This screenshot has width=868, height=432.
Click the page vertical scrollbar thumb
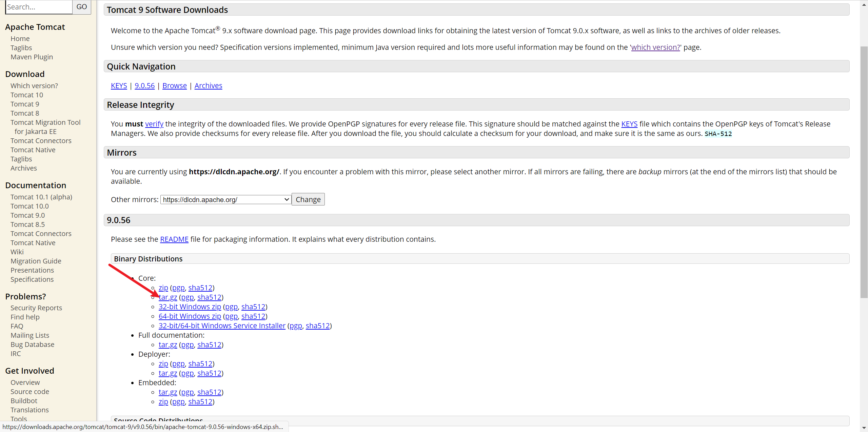pyautogui.click(x=864, y=172)
